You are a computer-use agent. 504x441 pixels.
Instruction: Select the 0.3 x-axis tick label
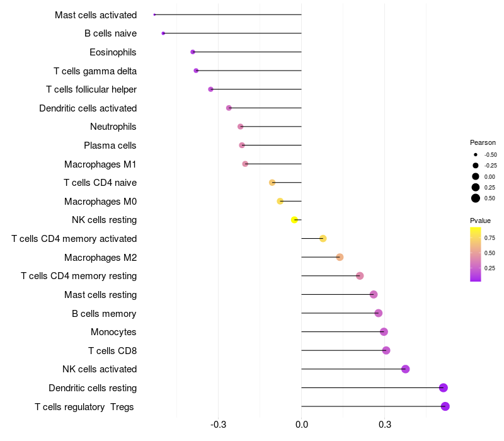[x=385, y=425]
